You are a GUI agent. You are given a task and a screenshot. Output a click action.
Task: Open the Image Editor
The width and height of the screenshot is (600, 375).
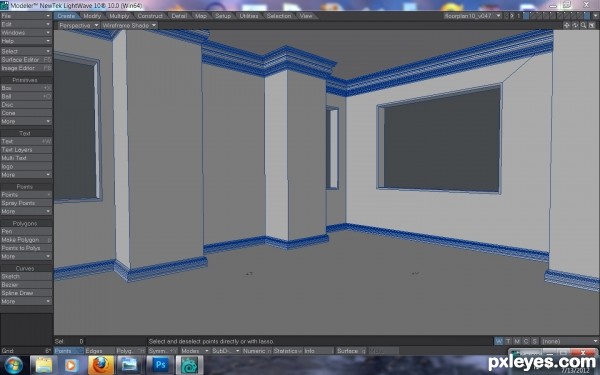coord(26,68)
